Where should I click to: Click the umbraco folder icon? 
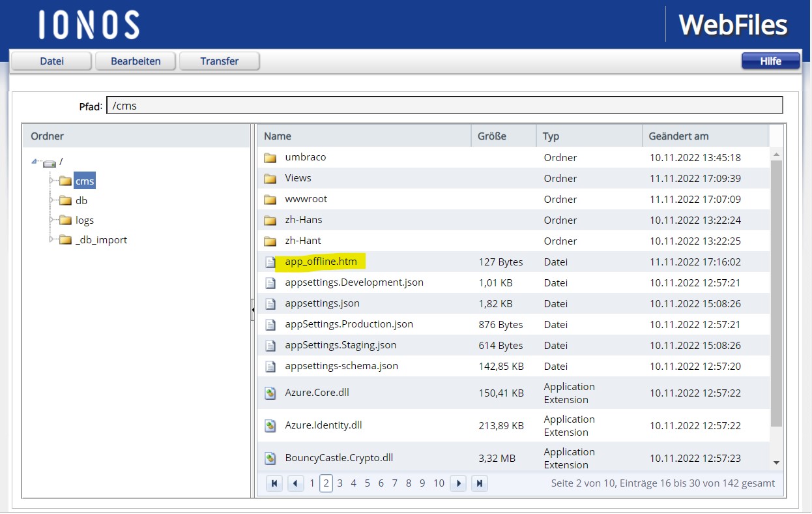tap(270, 157)
